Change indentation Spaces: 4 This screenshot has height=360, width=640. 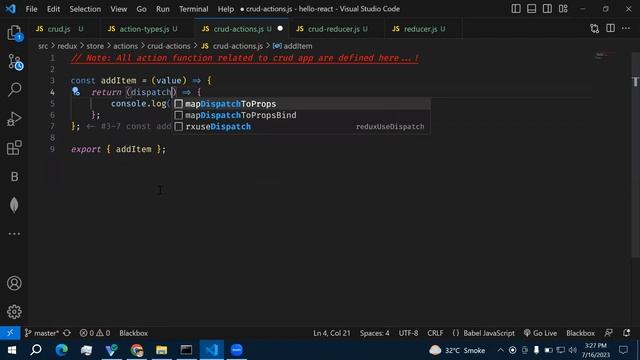tap(374, 333)
